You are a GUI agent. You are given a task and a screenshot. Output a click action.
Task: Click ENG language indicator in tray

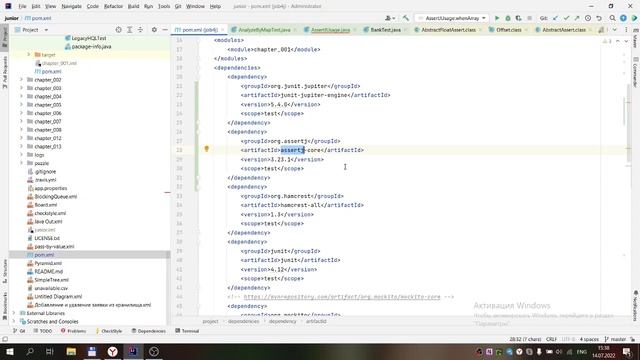tap(582, 351)
